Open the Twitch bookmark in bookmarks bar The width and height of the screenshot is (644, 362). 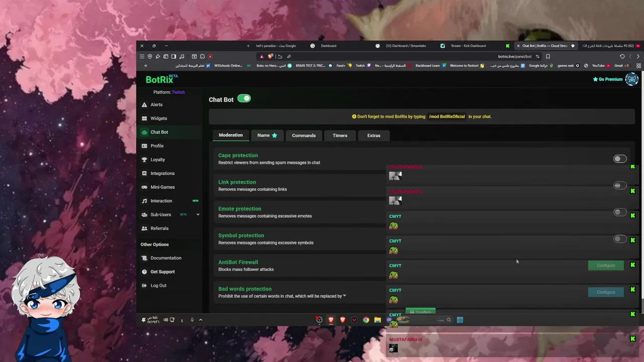363,65
